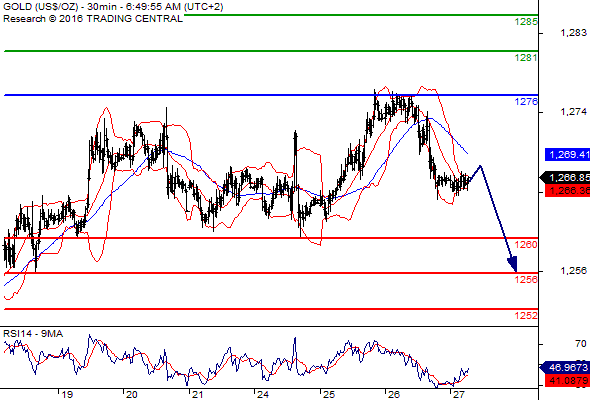Screen dimensions: 590x400
Task: Click the date axis marker 21
Action: 198,395
